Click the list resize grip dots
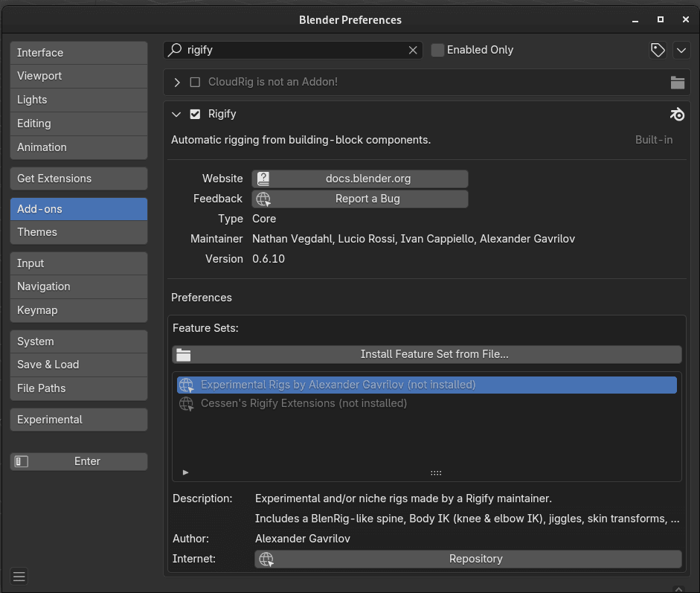The image size is (700, 593). click(x=436, y=473)
